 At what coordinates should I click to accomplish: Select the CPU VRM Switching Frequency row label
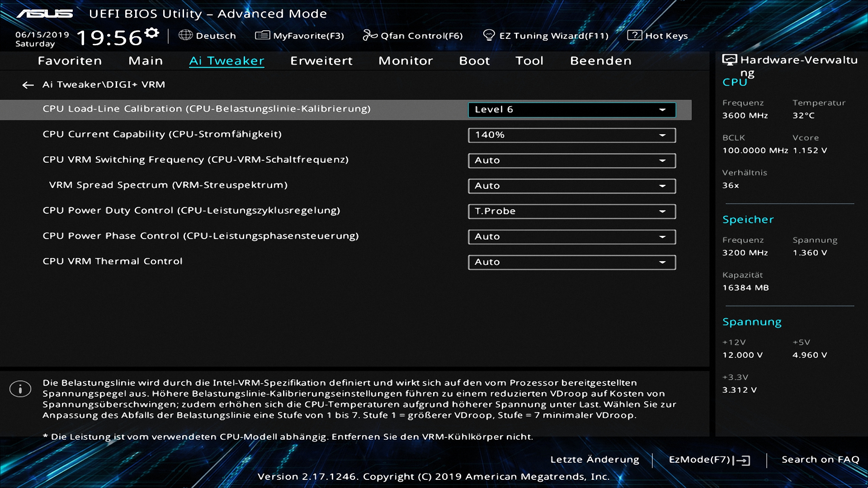[x=195, y=160]
